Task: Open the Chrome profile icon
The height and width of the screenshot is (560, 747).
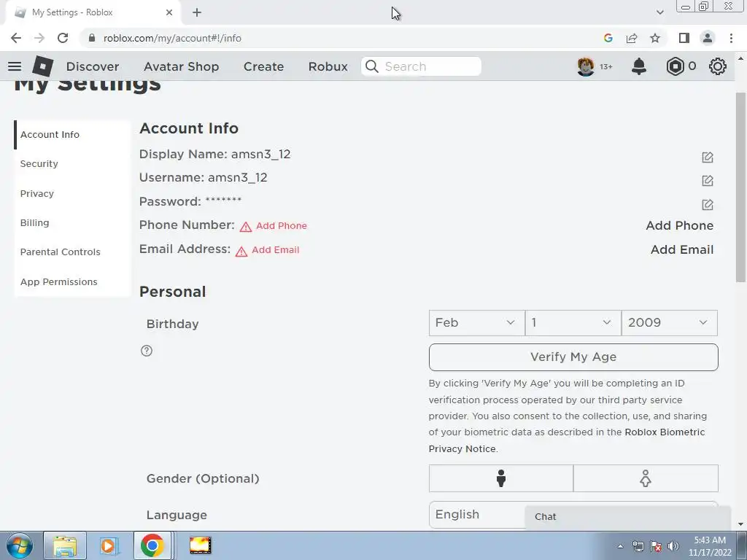Action: click(708, 38)
